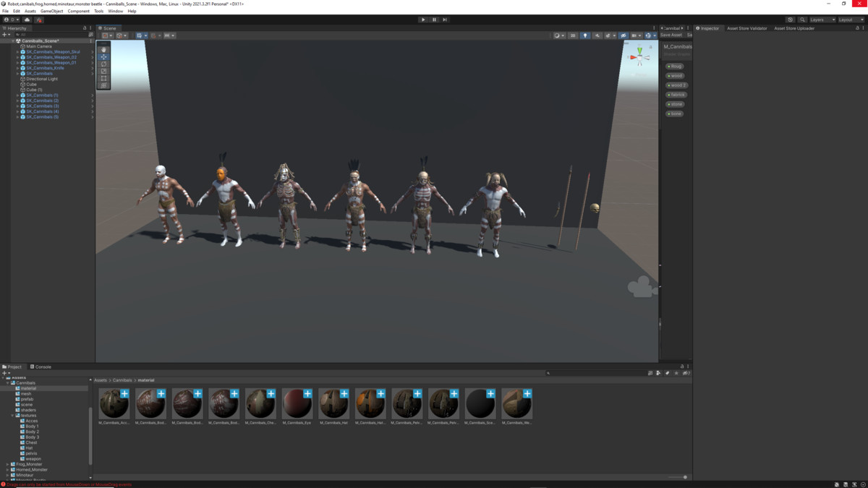The image size is (868, 488).
Task: Select the Inspector tab
Action: pyautogui.click(x=708, y=28)
